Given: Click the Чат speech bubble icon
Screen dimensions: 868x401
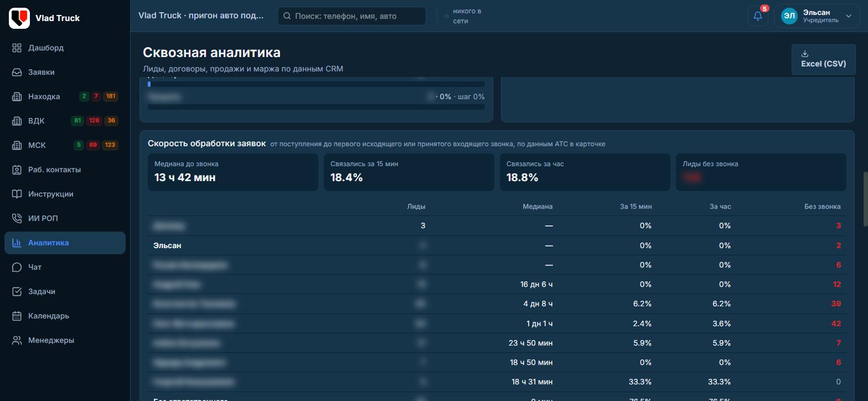Looking at the screenshot, I should click(x=17, y=268).
